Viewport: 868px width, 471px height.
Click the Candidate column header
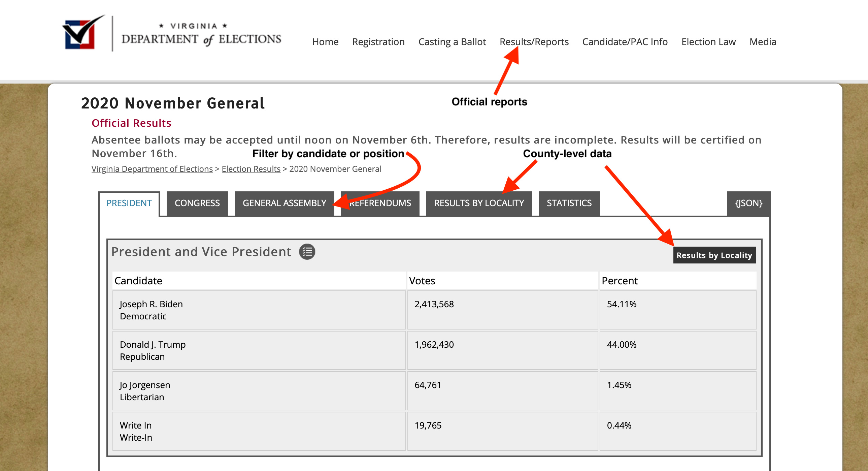click(259, 281)
